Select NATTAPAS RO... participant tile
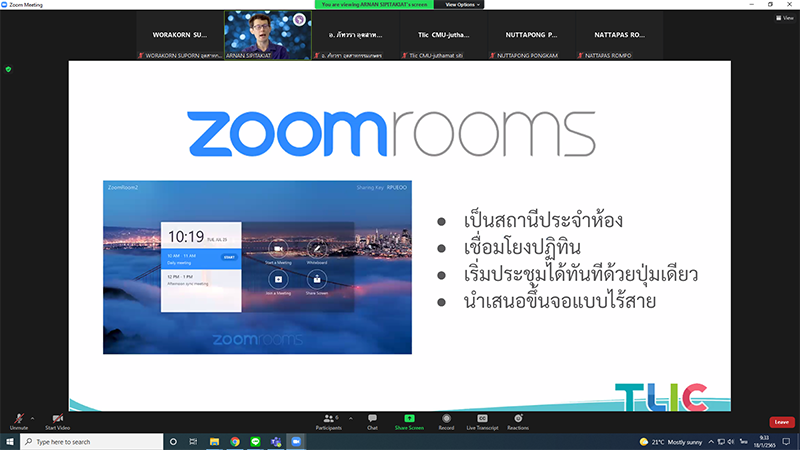This screenshot has width=800, height=450. (x=619, y=35)
